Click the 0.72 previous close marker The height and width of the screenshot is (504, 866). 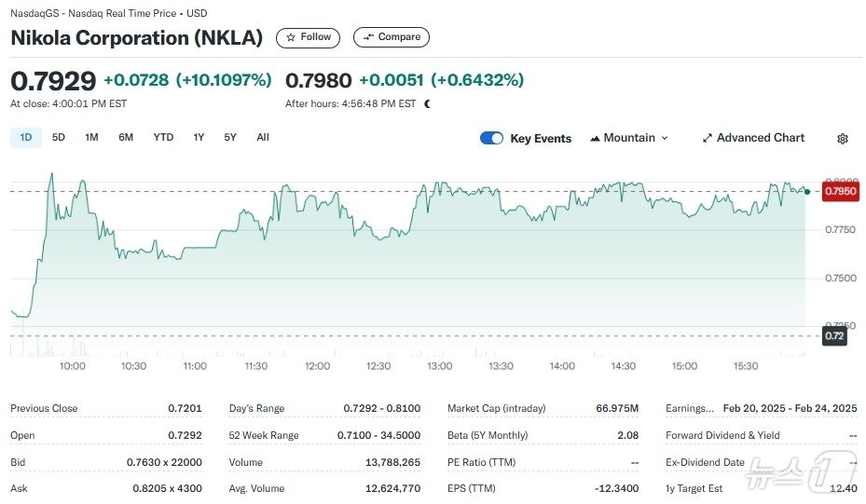(834, 335)
